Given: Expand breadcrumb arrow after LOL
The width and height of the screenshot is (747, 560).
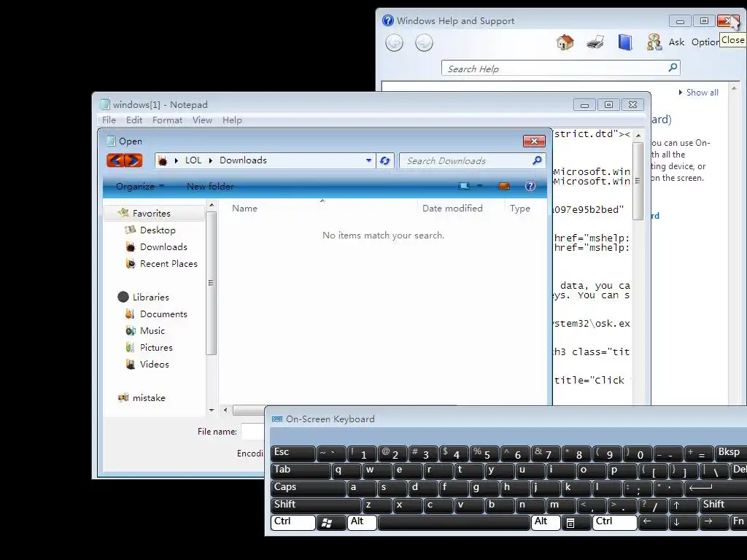Looking at the screenshot, I should [211, 160].
